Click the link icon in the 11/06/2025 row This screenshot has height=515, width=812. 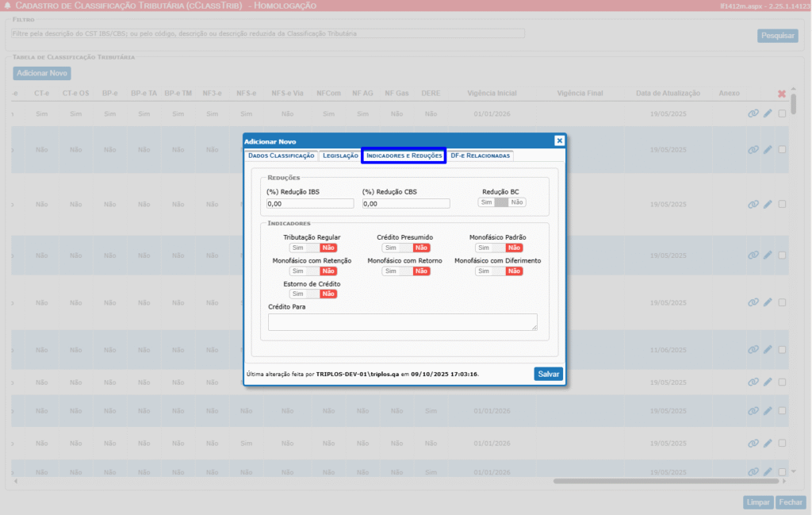(x=753, y=349)
